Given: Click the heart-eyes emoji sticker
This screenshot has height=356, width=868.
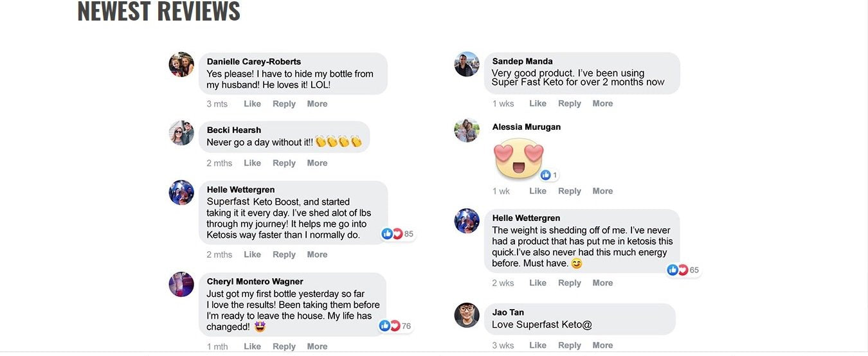Looking at the screenshot, I should click(520, 159).
